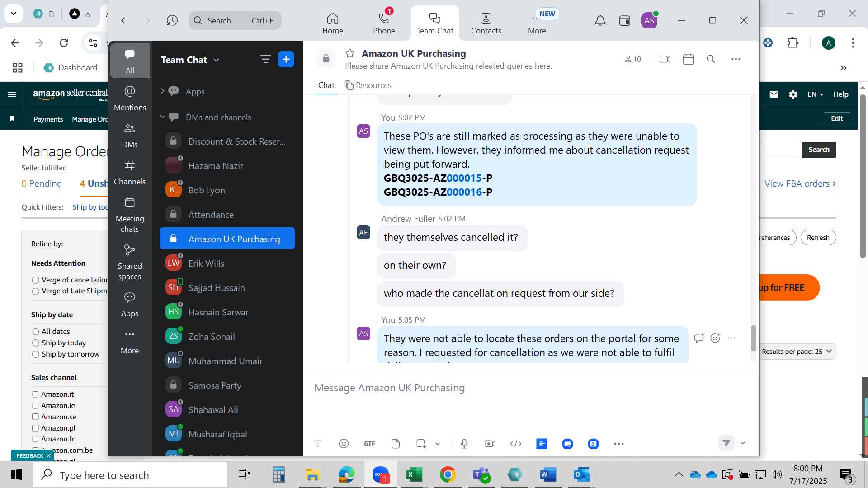Viewport: 868px width, 488px height.
Task: Expand the Apps section in chat list
Action: click(x=162, y=91)
